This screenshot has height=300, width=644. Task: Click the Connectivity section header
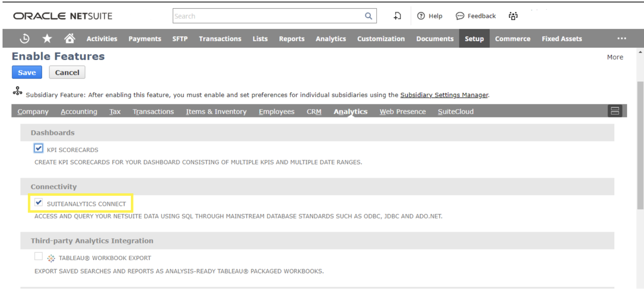pos(317,187)
